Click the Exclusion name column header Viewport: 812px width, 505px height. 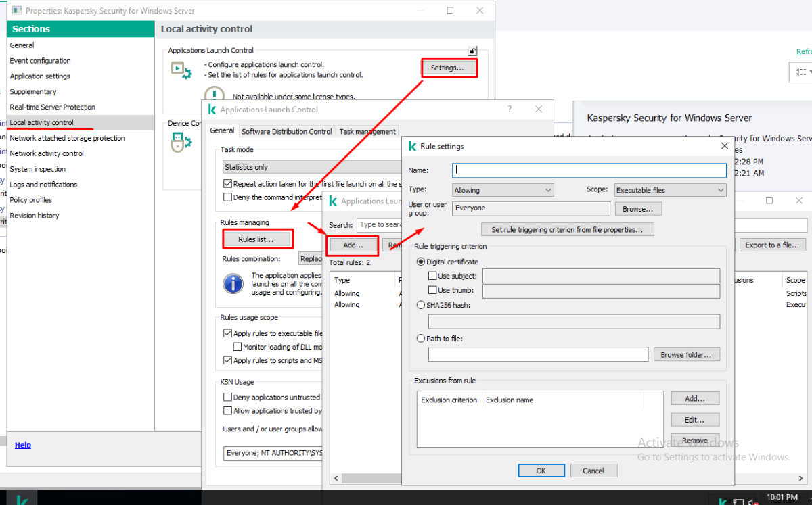pyautogui.click(x=510, y=400)
